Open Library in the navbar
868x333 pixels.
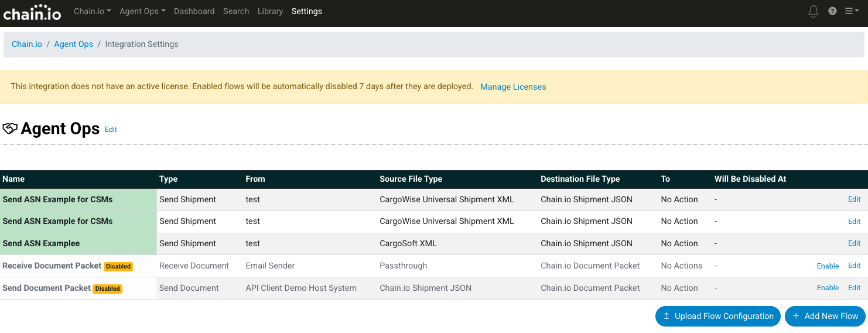pyautogui.click(x=270, y=11)
